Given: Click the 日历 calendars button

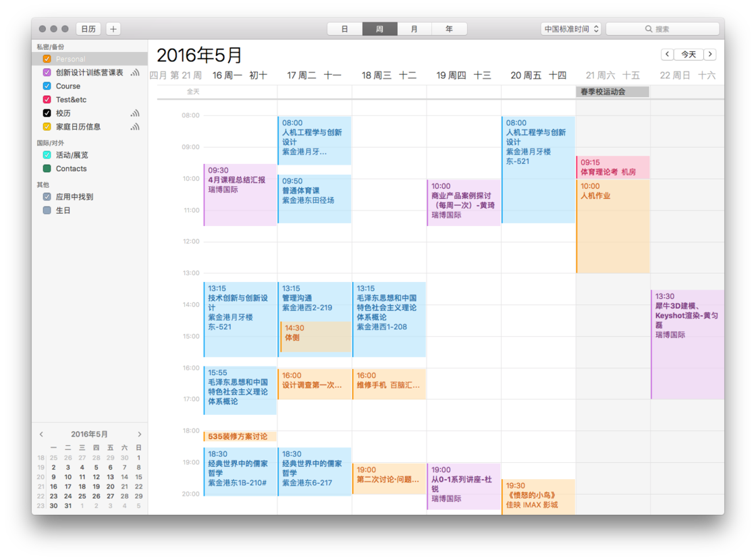Looking at the screenshot, I should point(88,29).
